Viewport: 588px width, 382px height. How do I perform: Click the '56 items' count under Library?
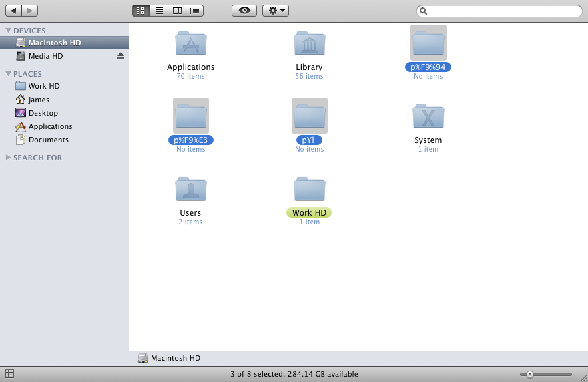[x=309, y=76]
